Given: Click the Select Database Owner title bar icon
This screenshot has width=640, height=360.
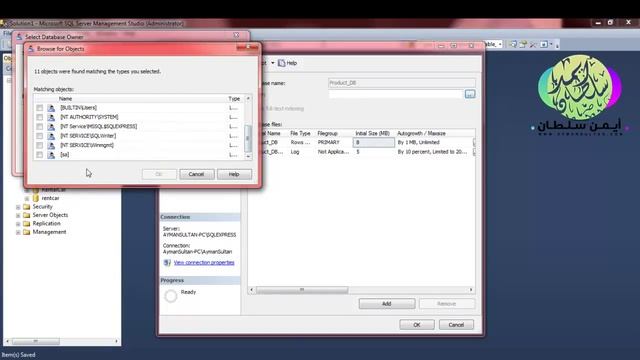Looking at the screenshot, I should point(19,37).
